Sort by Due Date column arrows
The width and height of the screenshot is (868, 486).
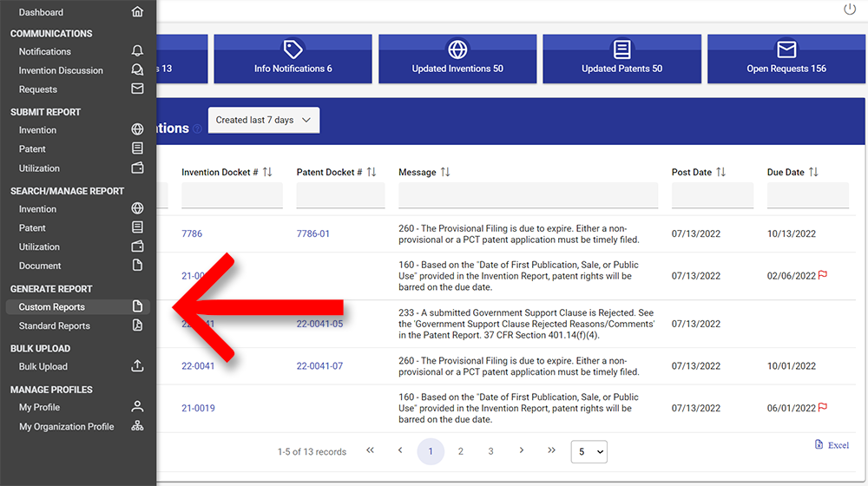point(813,172)
